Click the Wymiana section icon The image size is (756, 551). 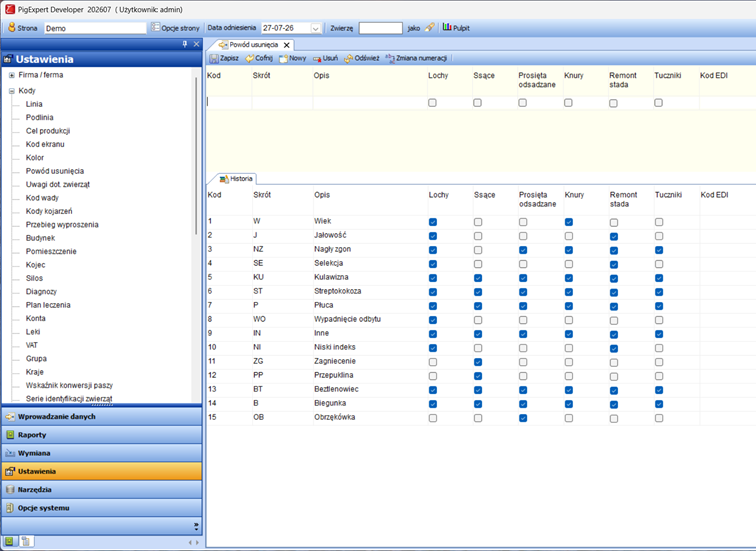[10, 453]
